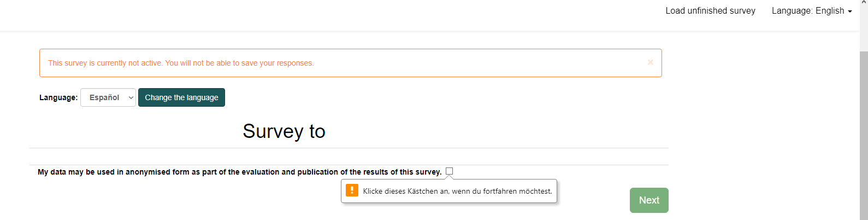Click the orange survey not active message
Viewport: 868px width, 220px height.
[x=181, y=63]
